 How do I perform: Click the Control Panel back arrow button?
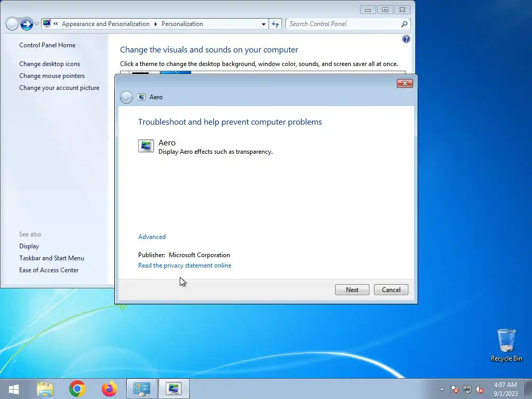pyautogui.click(x=12, y=24)
